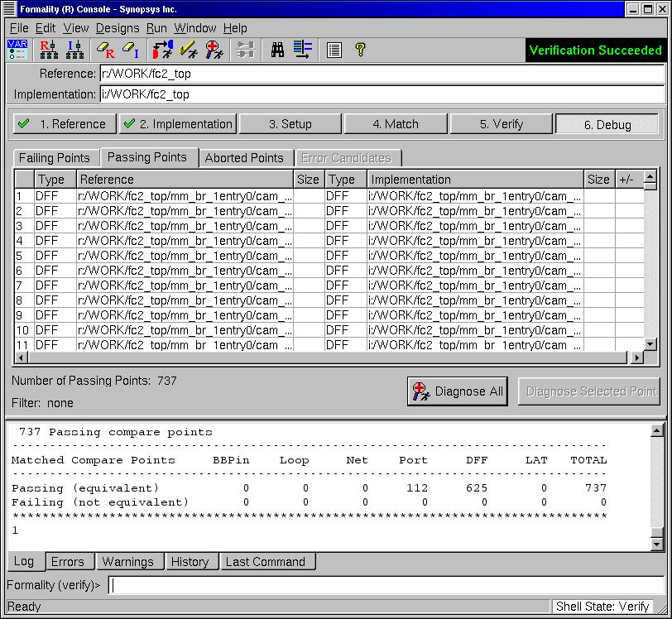Click the blue alignment lines toolbar icon

pos(303,50)
